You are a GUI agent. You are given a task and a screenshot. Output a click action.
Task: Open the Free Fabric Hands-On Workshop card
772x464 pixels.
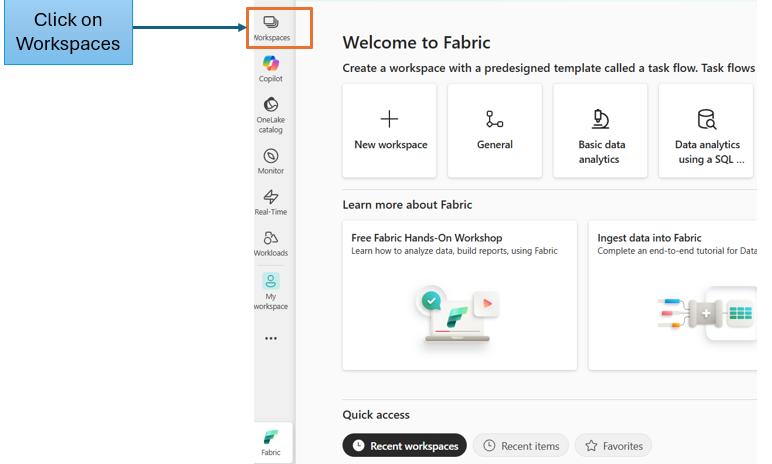click(x=460, y=295)
